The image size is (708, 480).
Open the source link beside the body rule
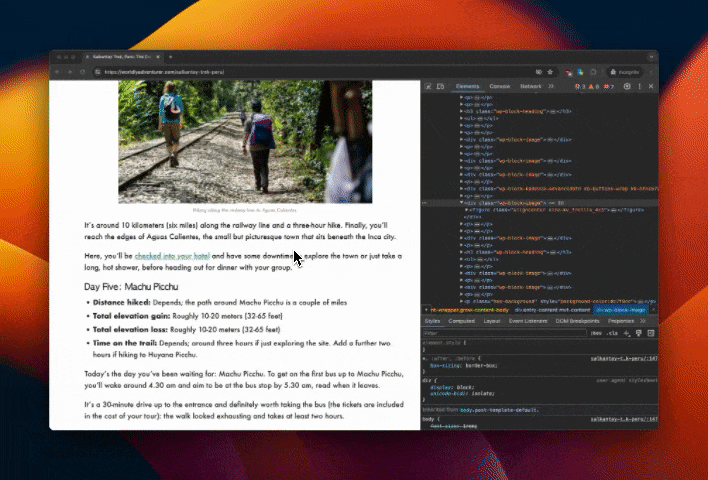coord(624,419)
